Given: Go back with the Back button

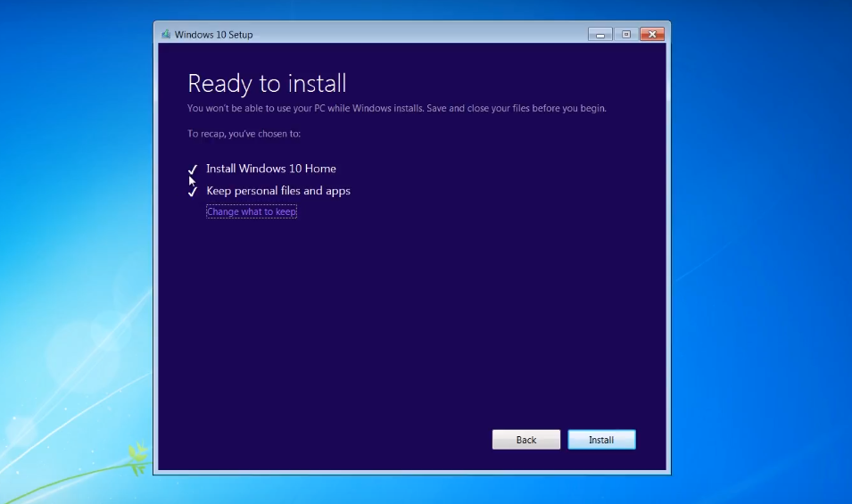Looking at the screenshot, I should (x=526, y=440).
